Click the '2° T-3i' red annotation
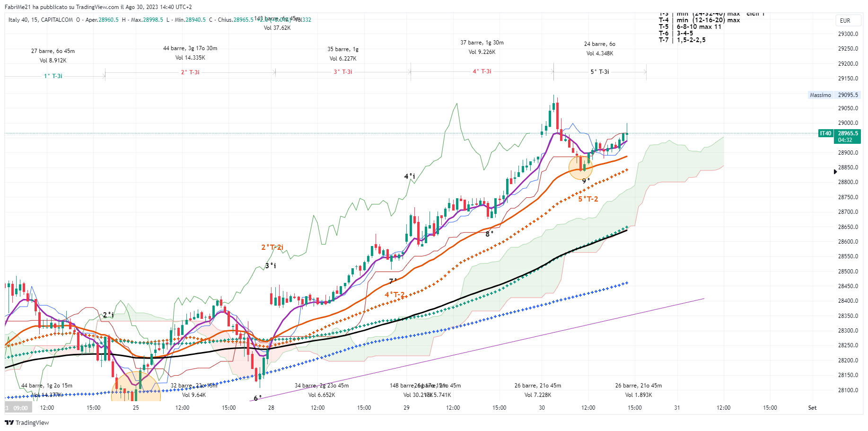Screen dimensions: 868x431 pos(190,72)
